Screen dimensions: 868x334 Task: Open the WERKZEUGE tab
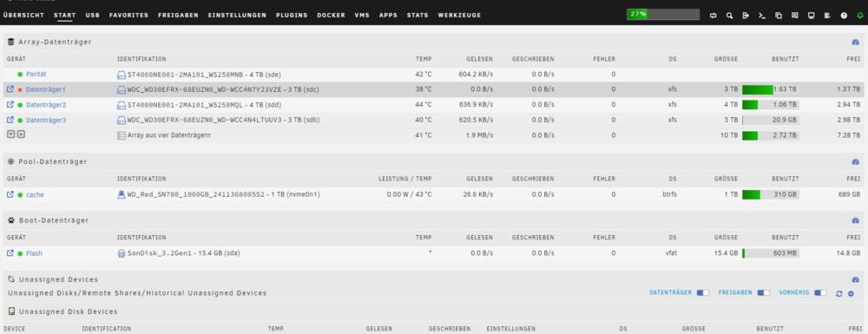tap(459, 16)
